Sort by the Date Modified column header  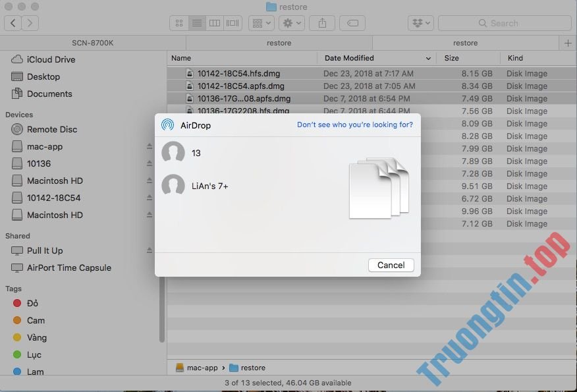(x=377, y=58)
